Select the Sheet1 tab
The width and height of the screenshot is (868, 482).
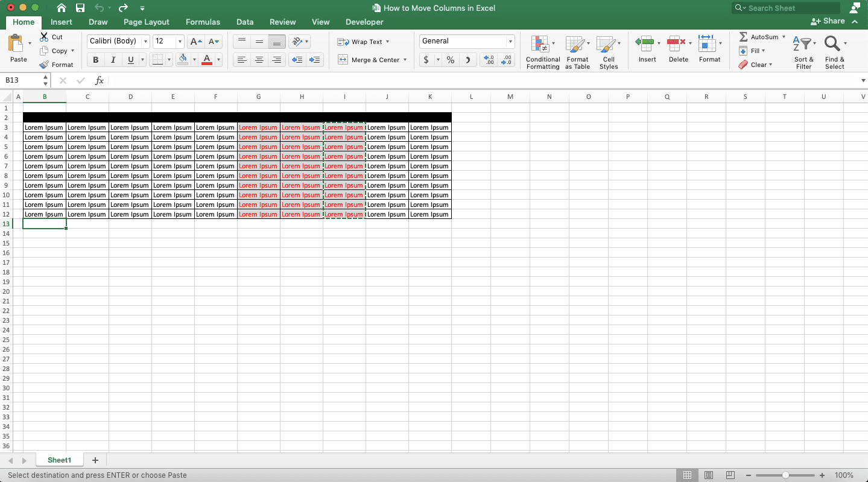[60, 460]
